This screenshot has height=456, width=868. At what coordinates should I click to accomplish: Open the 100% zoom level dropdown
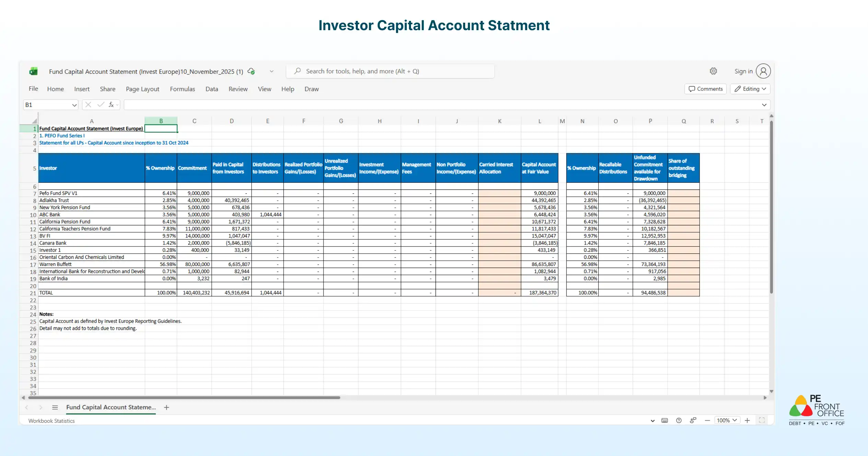(727, 420)
